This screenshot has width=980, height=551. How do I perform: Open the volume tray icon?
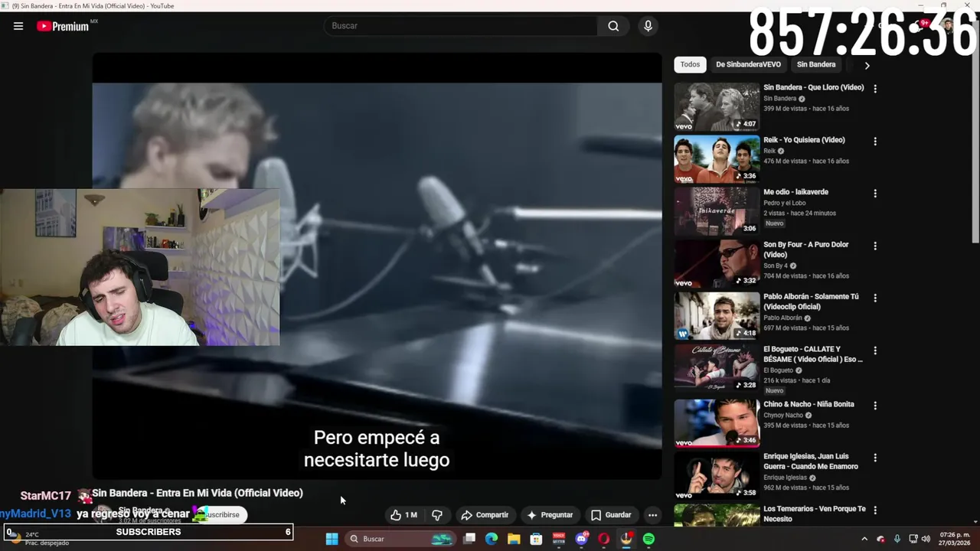[x=926, y=539]
